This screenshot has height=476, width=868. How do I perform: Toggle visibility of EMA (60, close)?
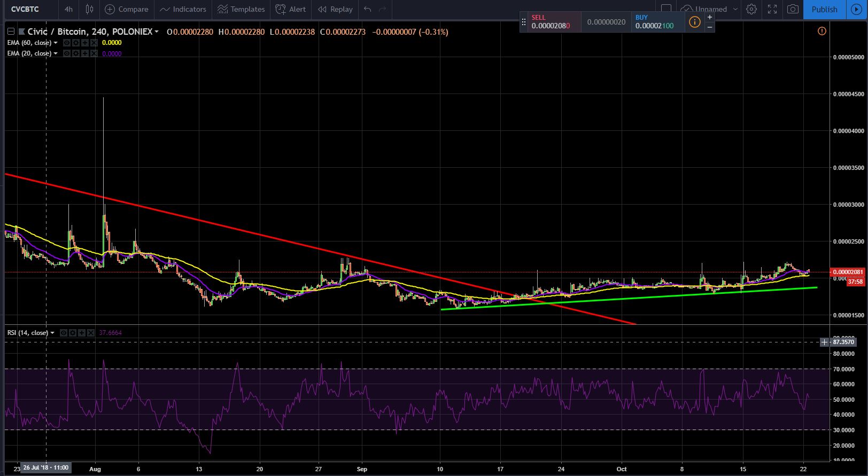pyautogui.click(x=67, y=43)
